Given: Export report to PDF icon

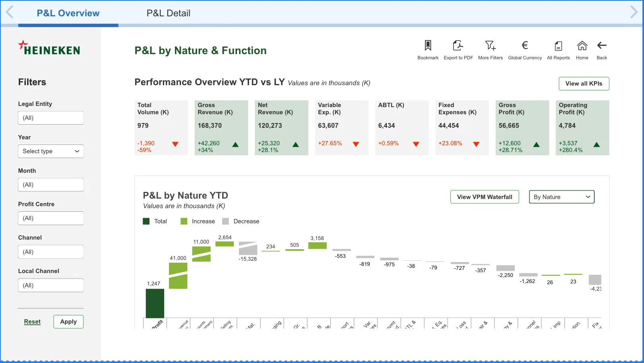Looking at the screenshot, I should (458, 45).
